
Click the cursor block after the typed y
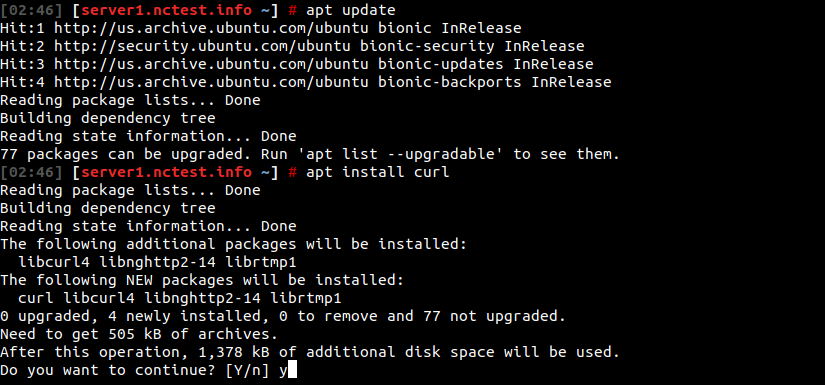(293, 370)
